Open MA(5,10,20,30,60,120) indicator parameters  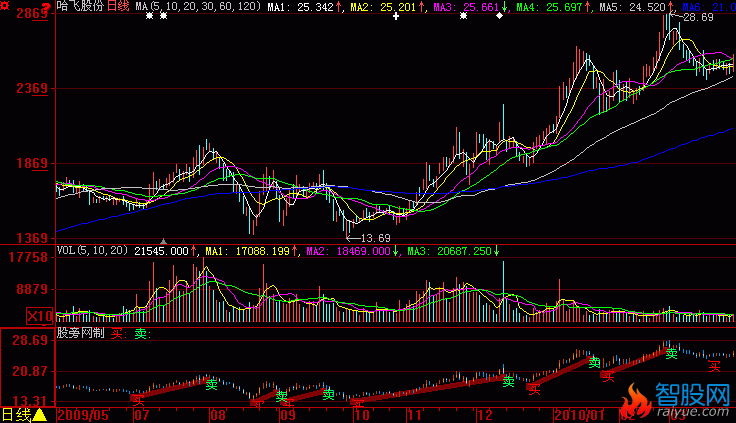tap(198, 7)
